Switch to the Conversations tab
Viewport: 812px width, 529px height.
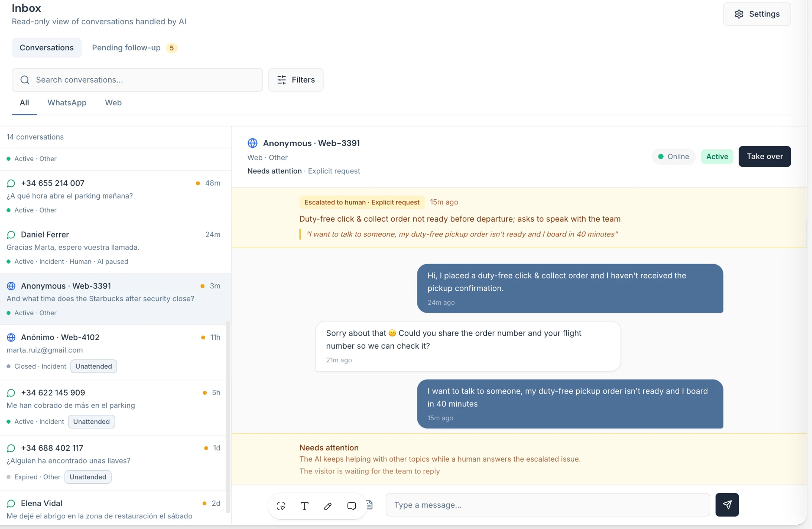coord(47,48)
